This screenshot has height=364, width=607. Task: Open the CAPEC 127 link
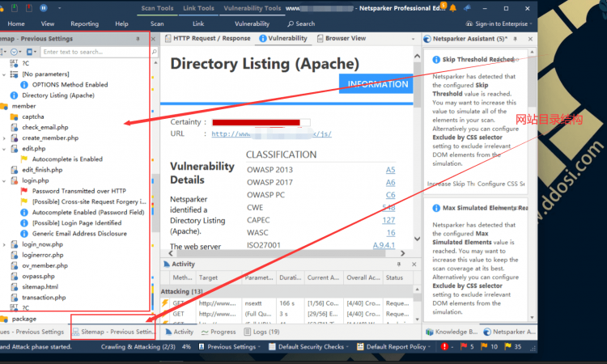pos(388,220)
